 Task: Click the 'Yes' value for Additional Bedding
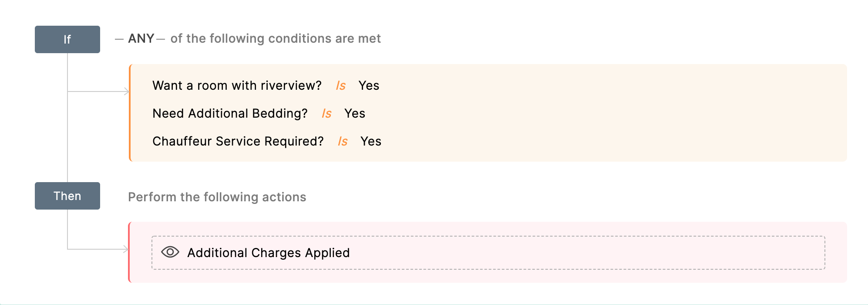click(355, 114)
